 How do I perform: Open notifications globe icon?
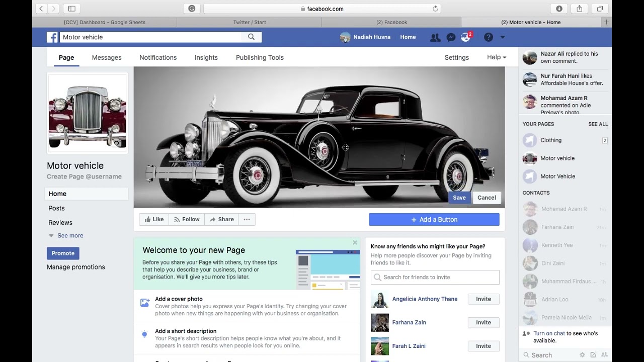(x=465, y=38)
